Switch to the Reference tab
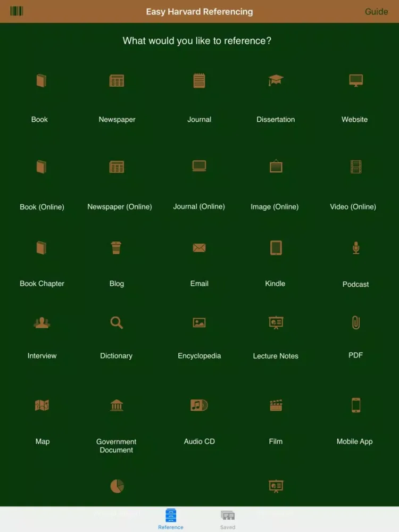The width and height of the screenshot is (399, 532). coord(171,519)
